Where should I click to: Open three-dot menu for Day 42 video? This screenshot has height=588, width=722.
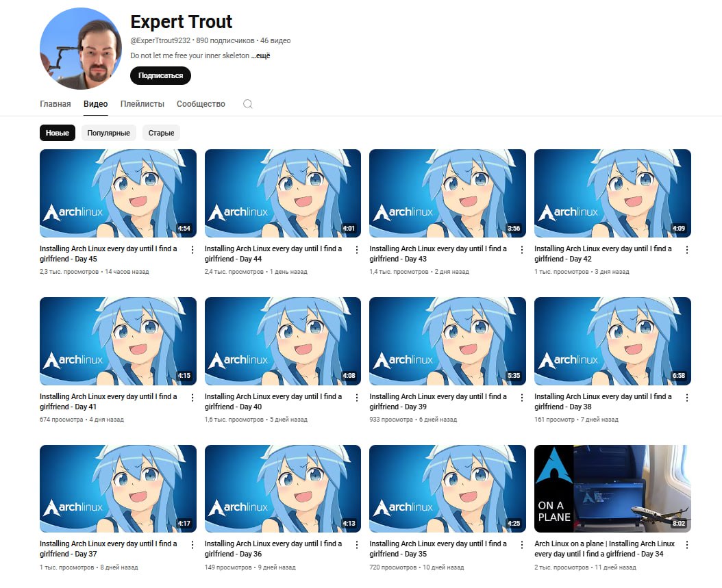click(x=686, y=250)
